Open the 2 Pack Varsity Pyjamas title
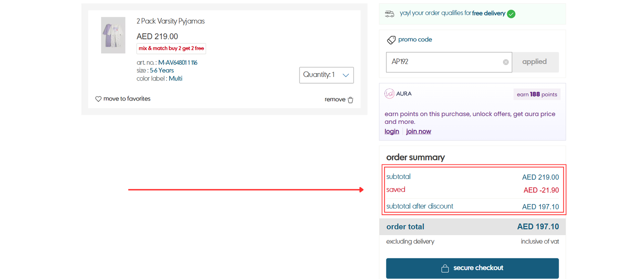Image resolution: width=644 pixels, height=279 pixels. click(170, 21)
